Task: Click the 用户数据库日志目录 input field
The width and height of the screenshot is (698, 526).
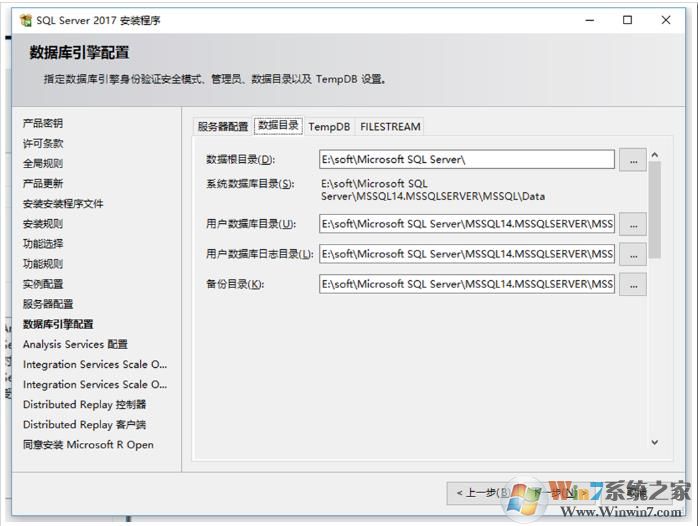Action: 467,254
